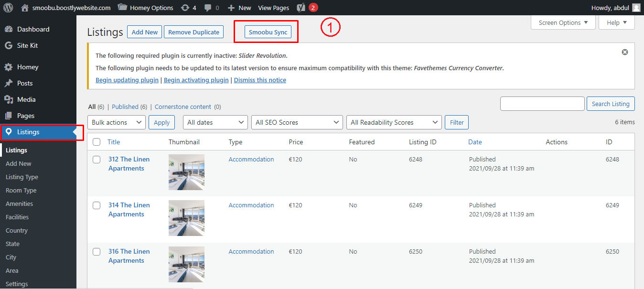Click the Homey sidebar icon

point(9,67)
